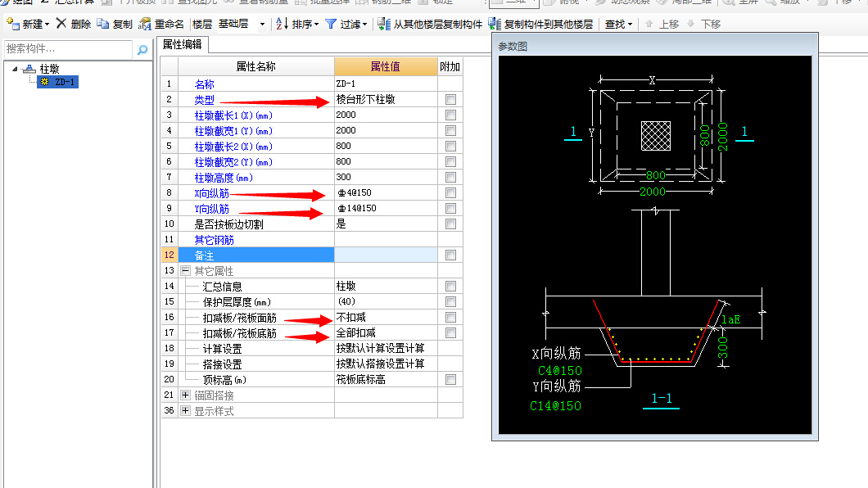Screen dimensions: 868x488
Task: Click the X向纵筋 value cell
Action: pyautogui.click(x=386, y=192)
